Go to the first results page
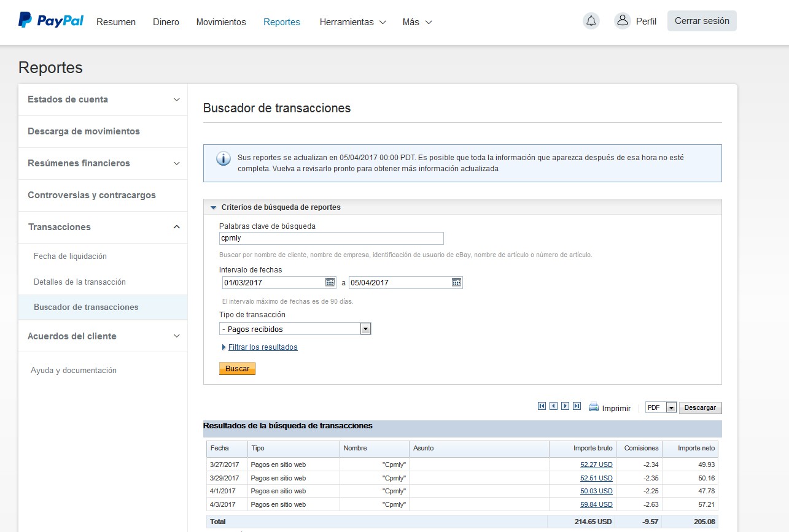 [x=542, y=406]
